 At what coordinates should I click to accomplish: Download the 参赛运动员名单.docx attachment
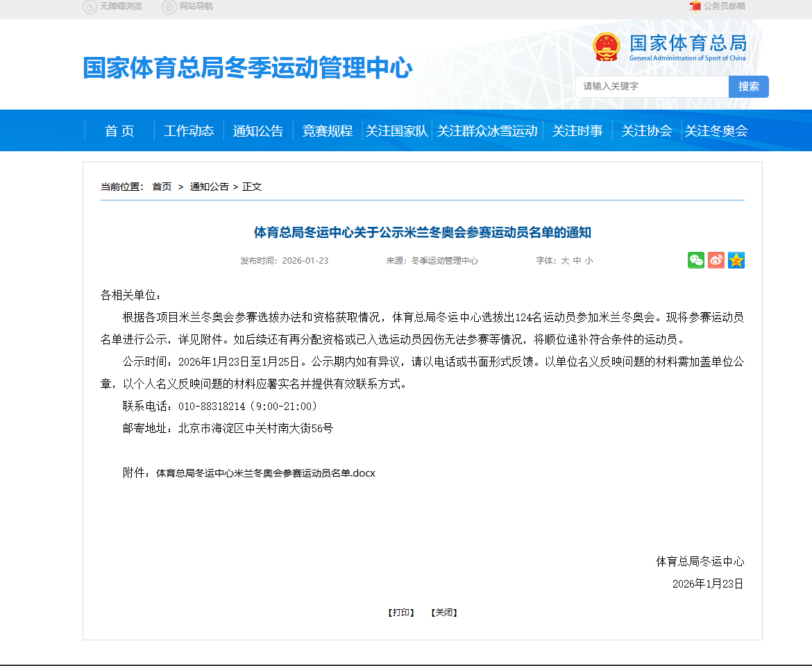click(x=265, y=473)
